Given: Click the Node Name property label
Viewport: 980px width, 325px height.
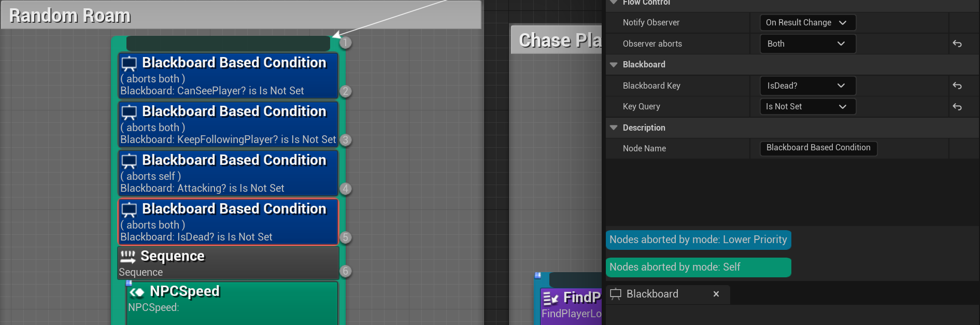Looking at the screenshot, I should pos(644,148).
